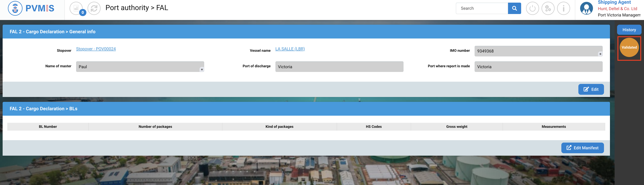Focus the Search text field
This screenshot has height=185, width=644.
[482, 8]
